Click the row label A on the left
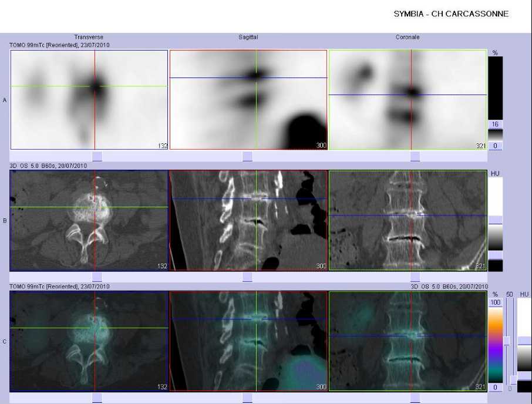This screenshot has width=532, height=404. [5, 100]
